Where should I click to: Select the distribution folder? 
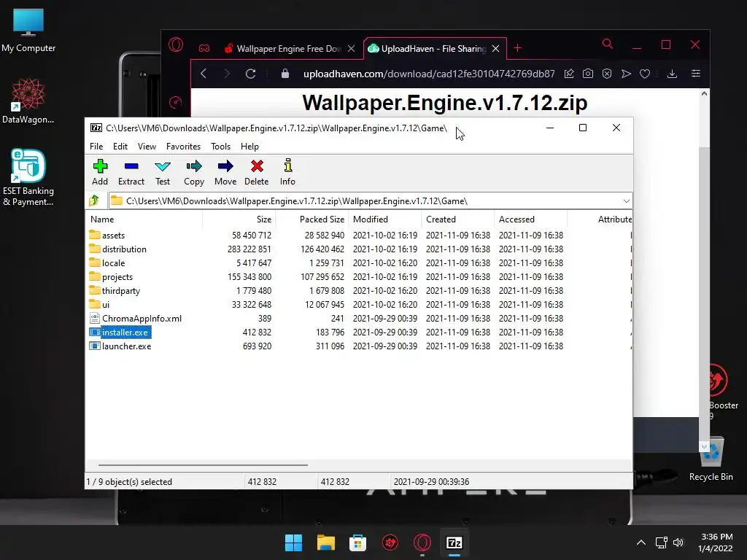(124, 249)
